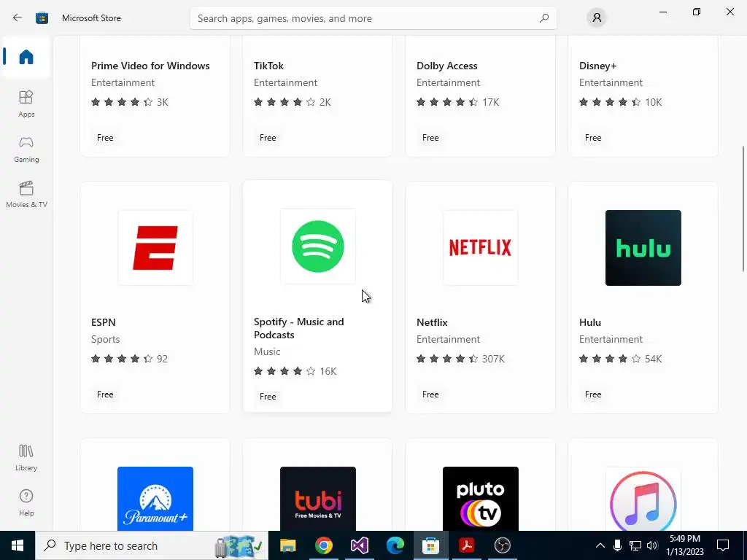This screenshot has height=560, width=747.
Task: Click the Free button under Spotify
Action: [268, 396]
